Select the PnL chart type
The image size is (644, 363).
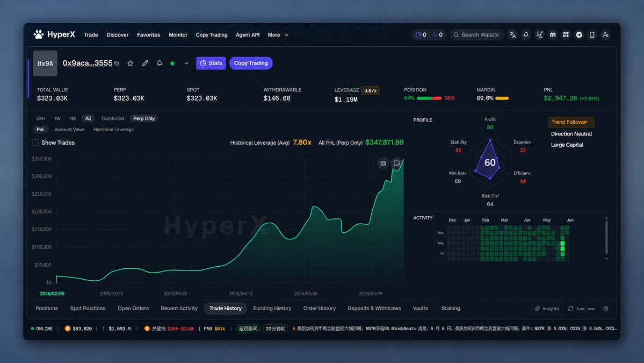tap(41, 130)
